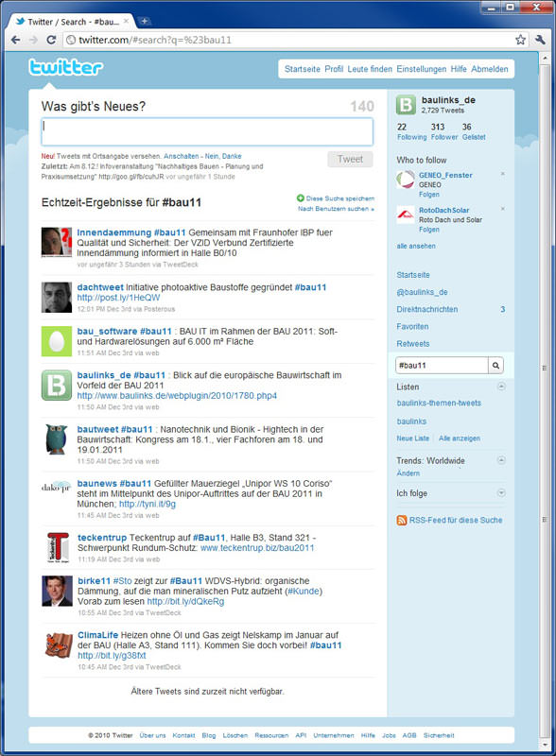Viewport: 556px width, 756px height.
Task: Open the Einstellungen menu item
Action: [422, 69]
